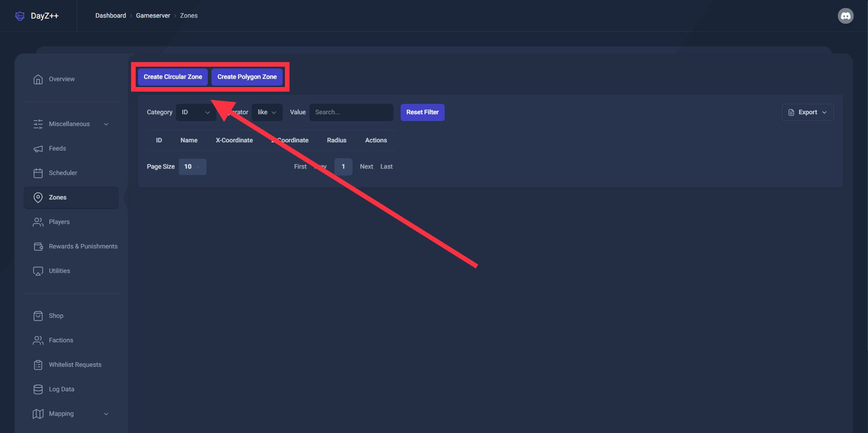The width and height of the screenshot is (868, 433).
Task: Open the operator 'like' dropdown
Action: coord(267,112)
